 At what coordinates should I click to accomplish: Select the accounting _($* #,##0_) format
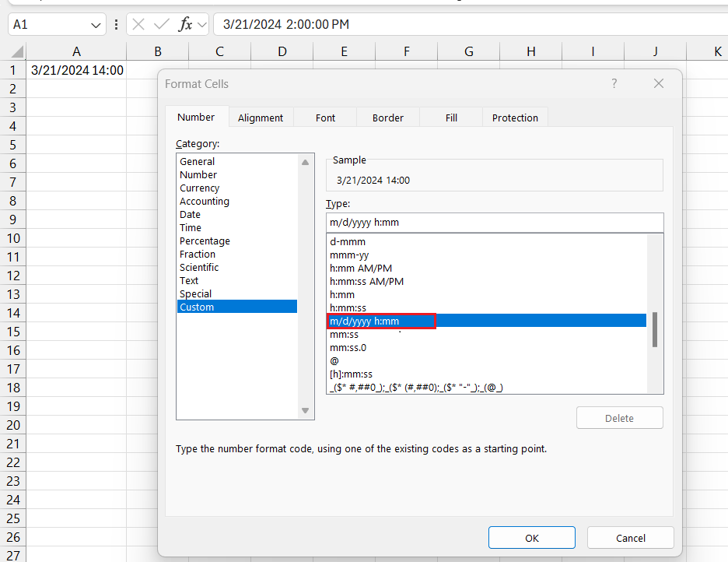coord(487,387)
